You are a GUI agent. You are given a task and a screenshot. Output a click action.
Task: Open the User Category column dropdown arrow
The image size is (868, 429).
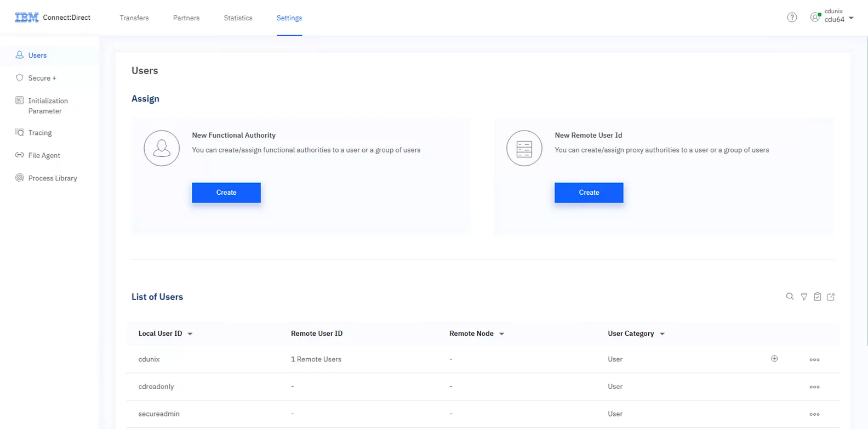[662, 334]
